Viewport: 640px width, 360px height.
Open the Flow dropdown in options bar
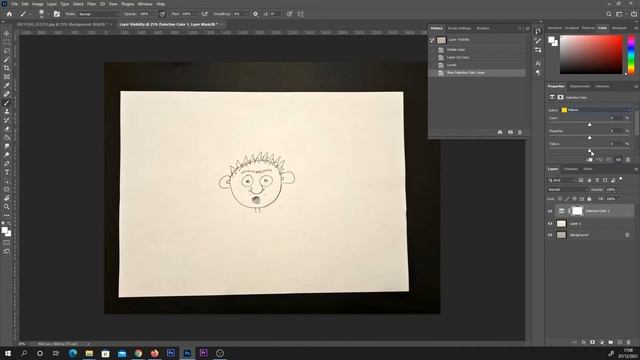(x=195, y=14)
